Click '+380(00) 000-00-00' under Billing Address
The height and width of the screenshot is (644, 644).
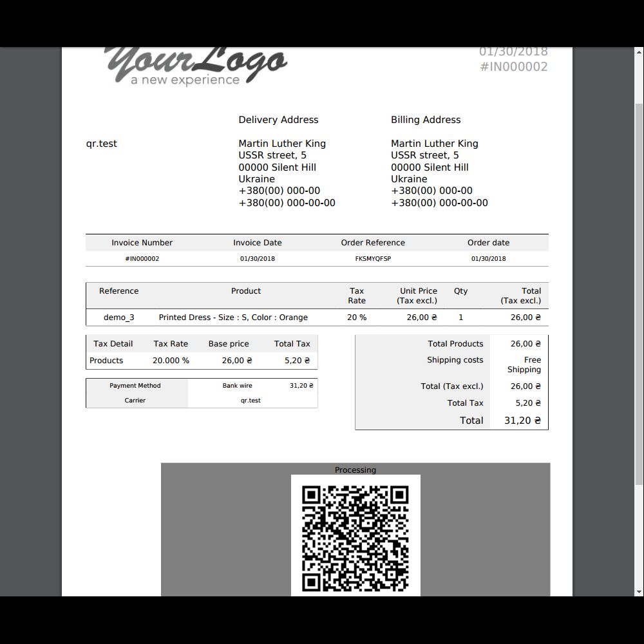[439, 203]
